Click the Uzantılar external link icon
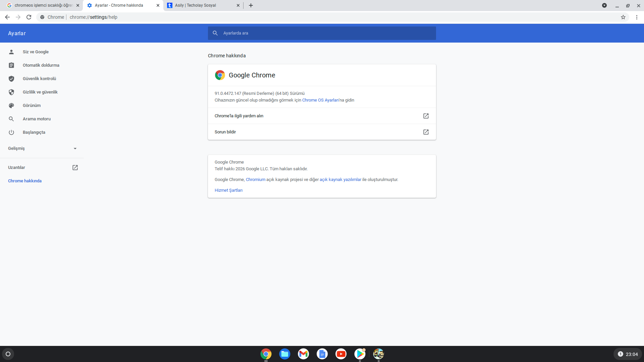This screenshot has width=644, height=362. (75, 168)
